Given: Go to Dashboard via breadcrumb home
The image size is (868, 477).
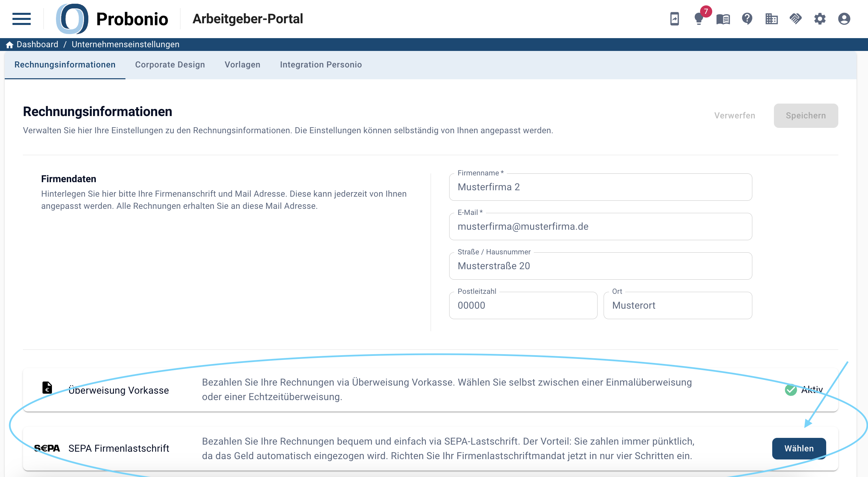Looking at the screenshot, I should pyautogui.click(x=32, y=45).
